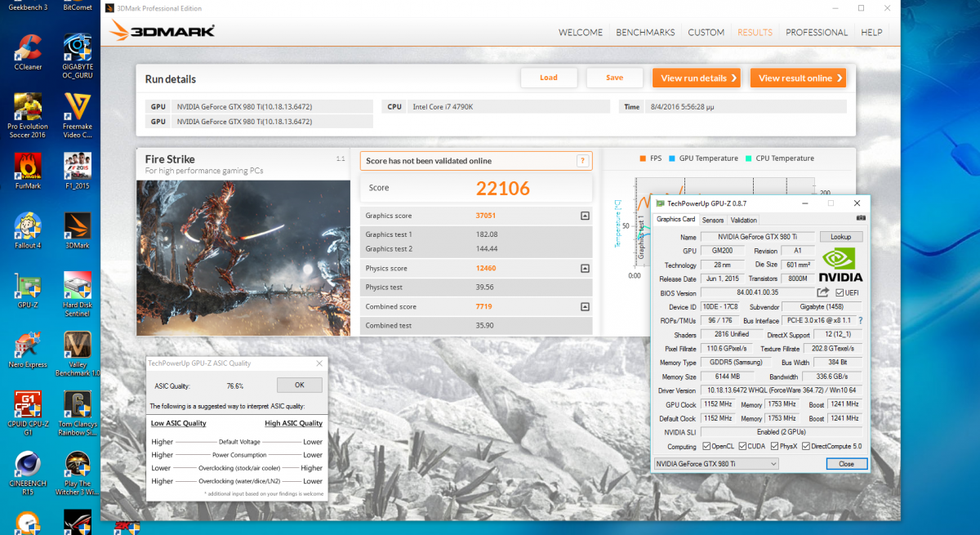The height and width of the screenshot is (535, 980).
Task: Toggle the OpenCL checkbox
Action: point(706,446)
